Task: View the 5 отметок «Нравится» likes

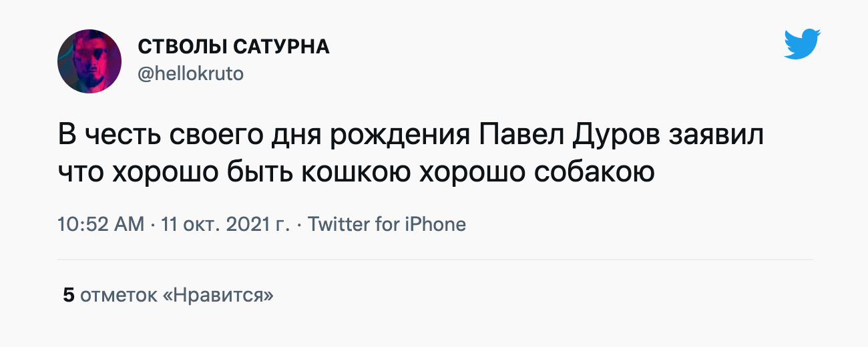Action: point(168,295)
